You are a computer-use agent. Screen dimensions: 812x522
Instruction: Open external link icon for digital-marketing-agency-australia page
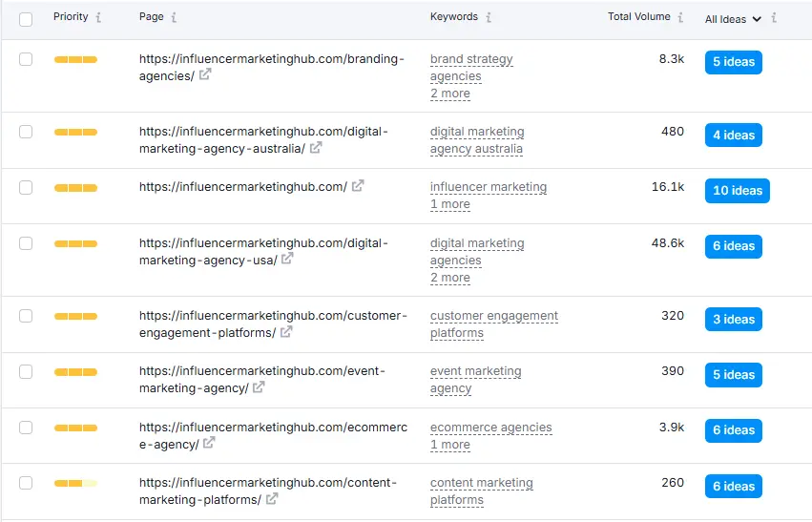click(316, 148)
